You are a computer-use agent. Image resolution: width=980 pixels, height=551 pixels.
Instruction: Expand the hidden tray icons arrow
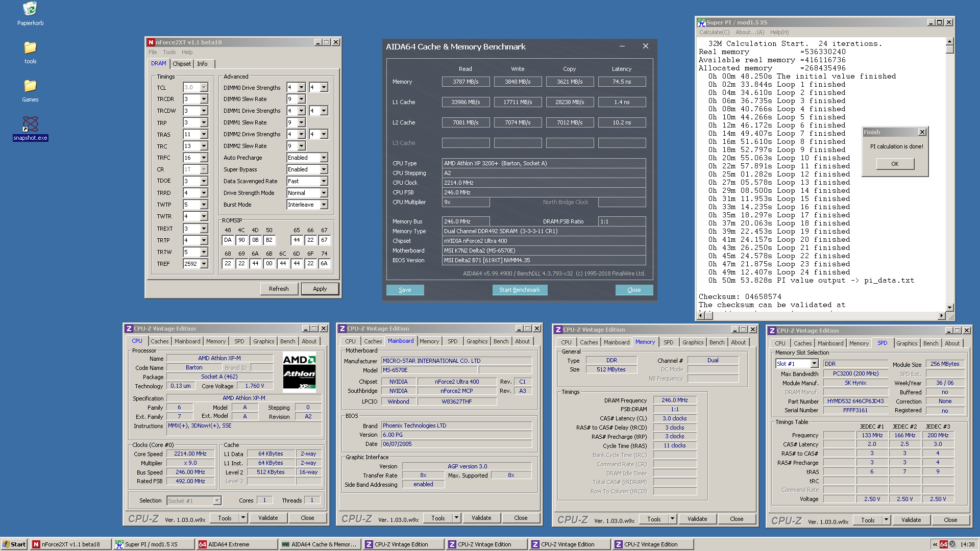(x=935, y=544)
